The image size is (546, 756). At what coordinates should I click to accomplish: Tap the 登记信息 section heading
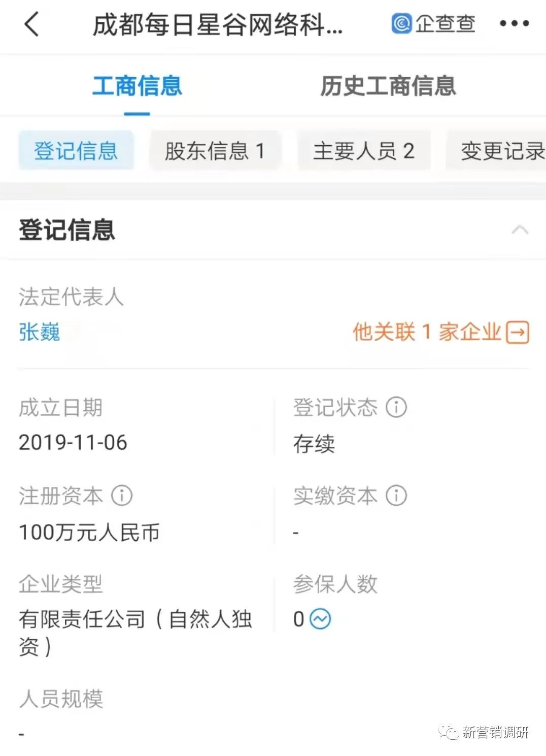(x=67, y=229)
